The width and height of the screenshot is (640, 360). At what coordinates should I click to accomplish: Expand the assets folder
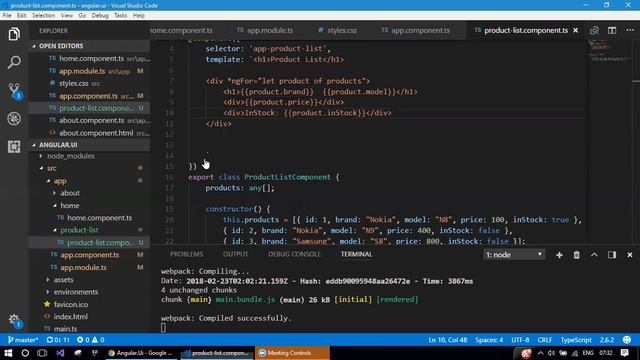tap(63, 280)
